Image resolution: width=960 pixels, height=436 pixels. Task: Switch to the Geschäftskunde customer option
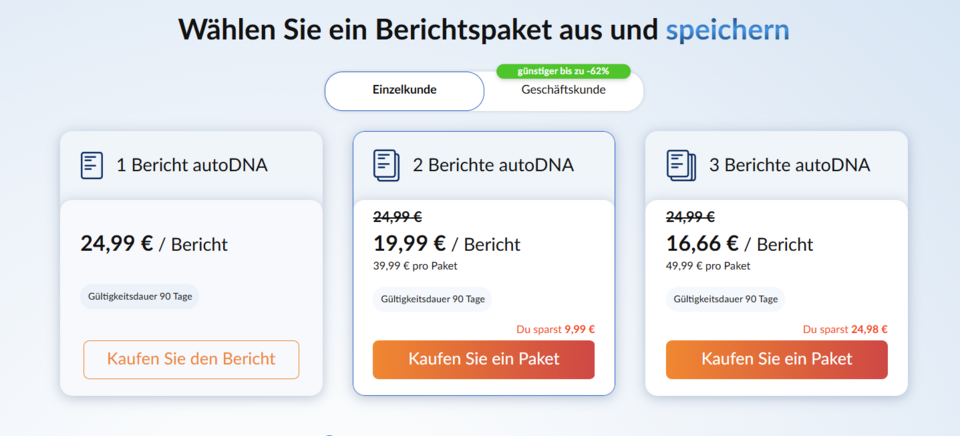563,91
